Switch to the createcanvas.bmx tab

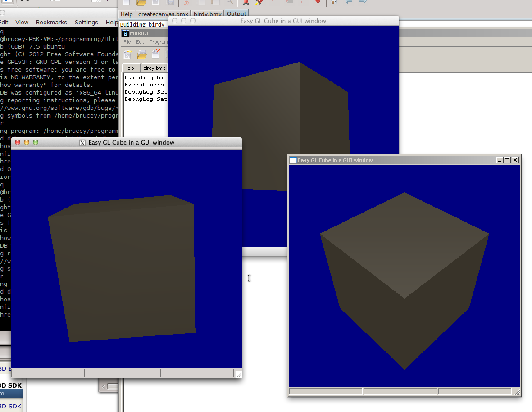click(163, 14)
